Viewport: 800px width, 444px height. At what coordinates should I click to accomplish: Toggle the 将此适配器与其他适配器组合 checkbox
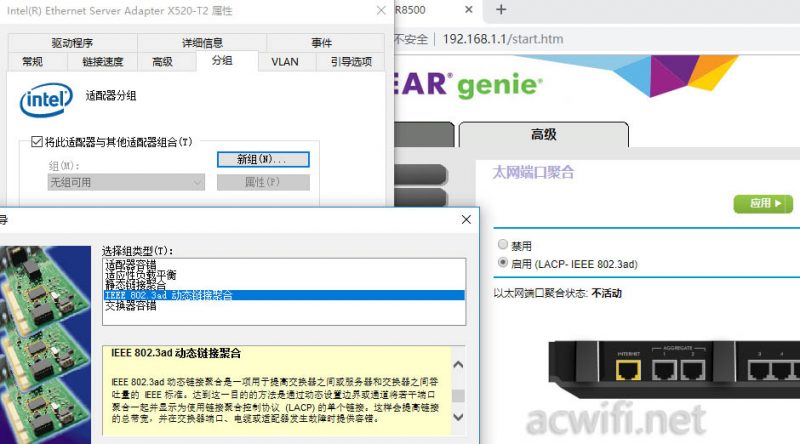pyautogui.click(x=37, y=142)
